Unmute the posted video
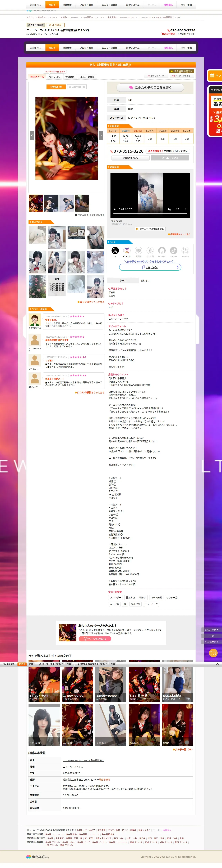 (169, 209)
